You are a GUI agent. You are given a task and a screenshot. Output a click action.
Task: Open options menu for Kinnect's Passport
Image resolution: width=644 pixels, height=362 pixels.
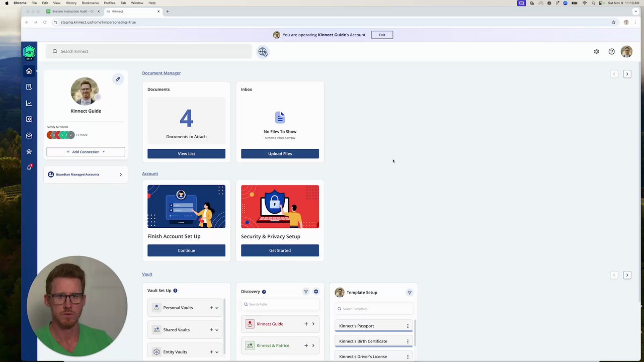pos(408,326)
